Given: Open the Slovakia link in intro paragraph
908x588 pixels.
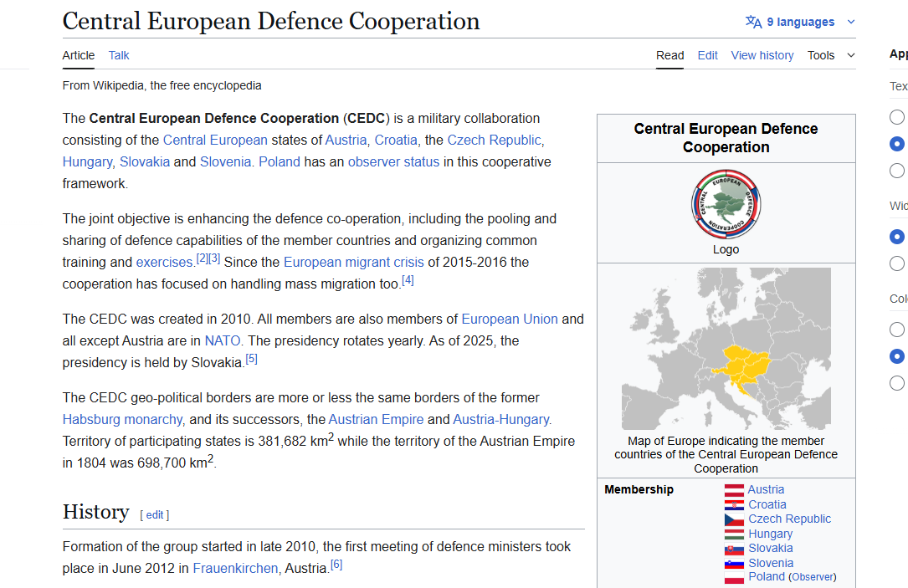Looking at the screenshot, I should pos(145,162).
